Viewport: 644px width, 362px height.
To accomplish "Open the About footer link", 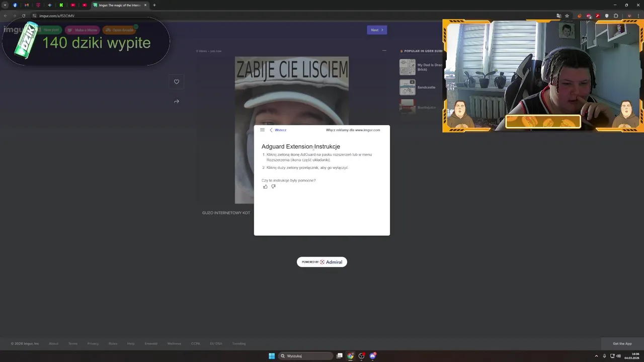I will [x=53, y=343].
